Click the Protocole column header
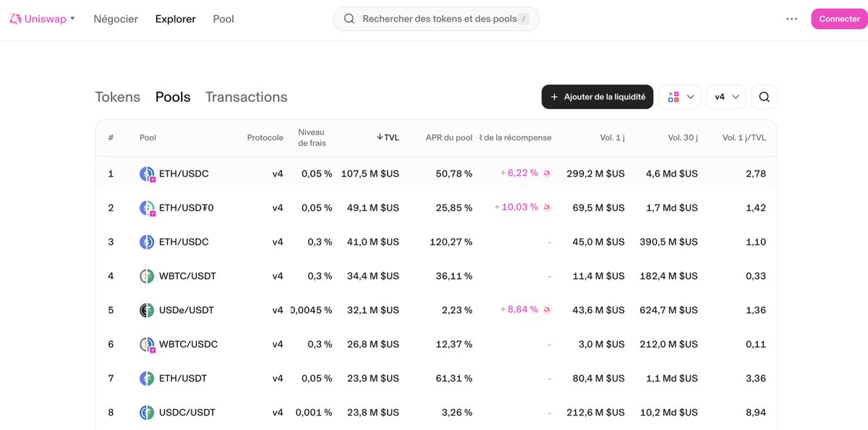 click(x=265, y=137)
